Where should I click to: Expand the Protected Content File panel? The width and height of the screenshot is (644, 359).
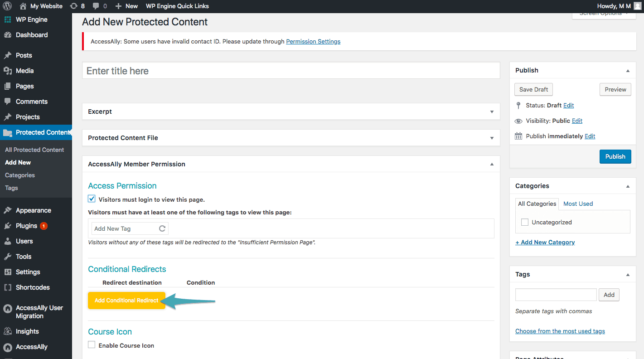pyautogui.click(x=492, y=138)
